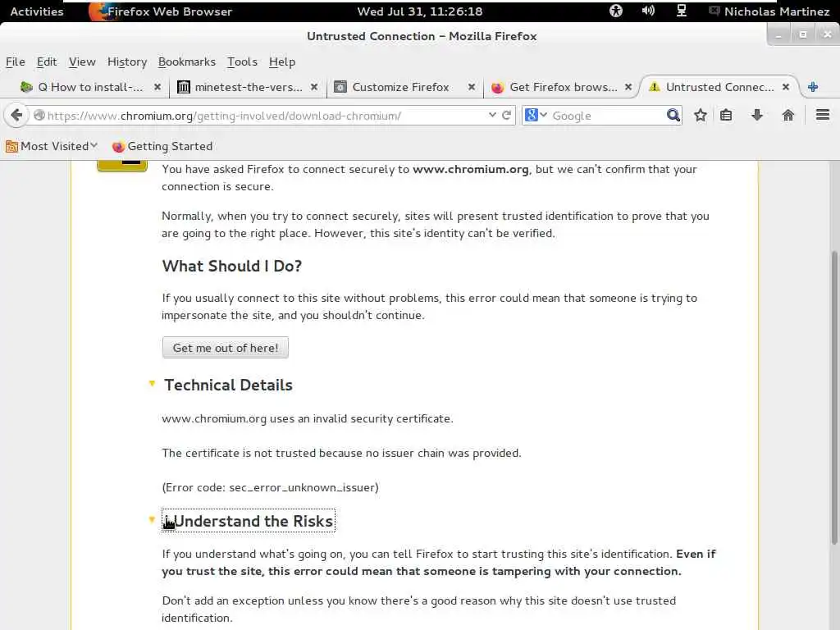Click the home icon
840x630 pixels.
788,115
